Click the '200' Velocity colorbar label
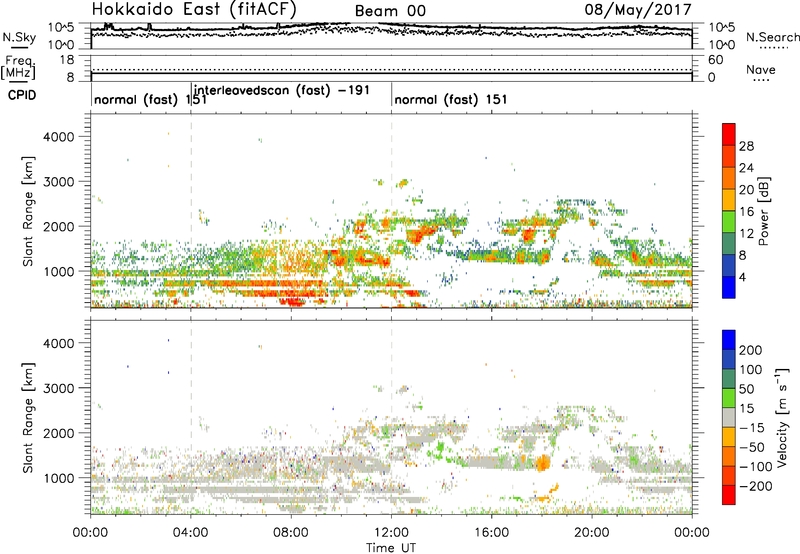 751,350
